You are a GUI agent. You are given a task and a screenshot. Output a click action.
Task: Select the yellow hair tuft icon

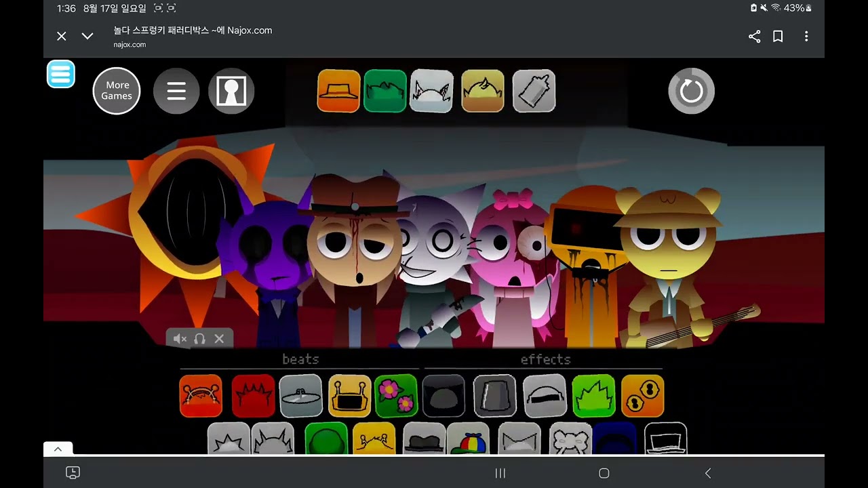[483, 91]
